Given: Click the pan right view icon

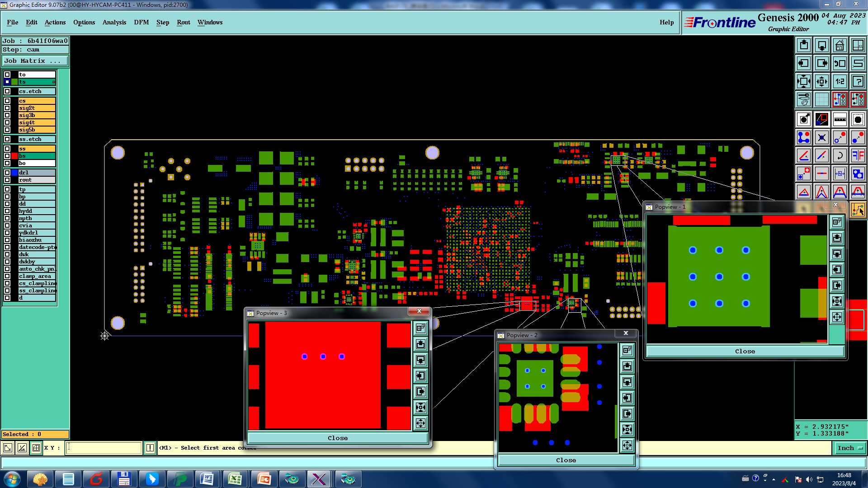Looking at the screenshot, I should [822, 63].
